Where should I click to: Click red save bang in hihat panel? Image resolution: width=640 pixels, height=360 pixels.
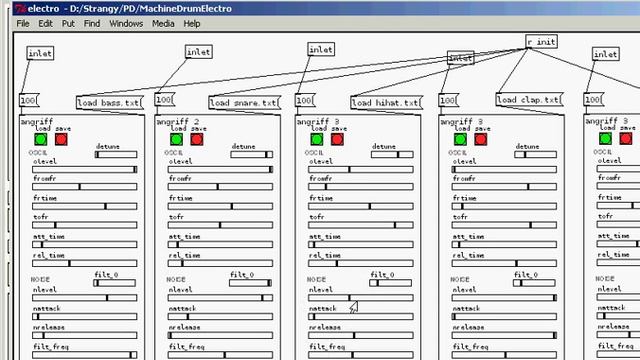point(337,139)
